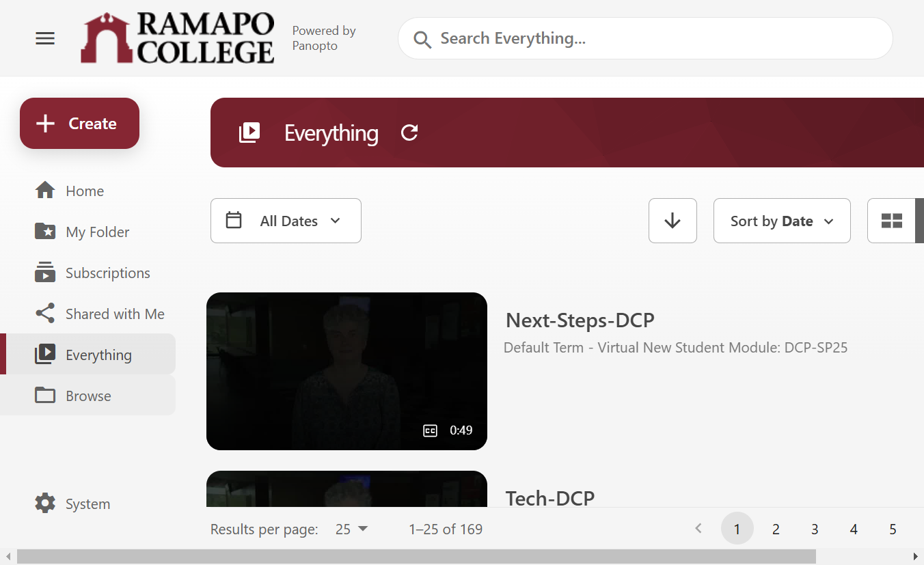Select results page 1

point(737,529)
